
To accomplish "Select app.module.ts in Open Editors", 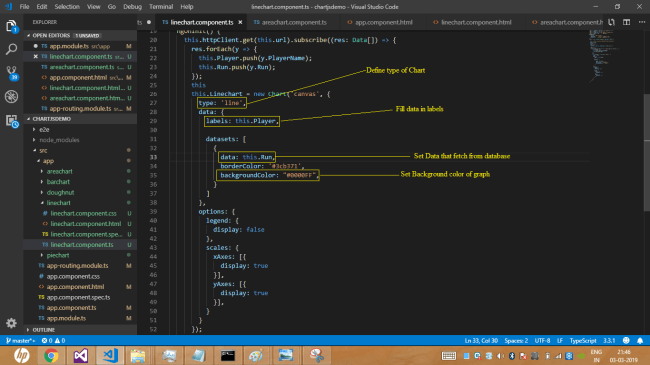I will tap(80, 46).
